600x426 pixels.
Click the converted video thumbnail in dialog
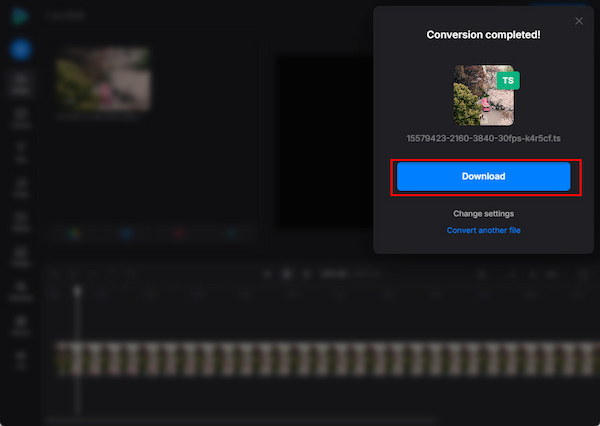(483, 95)
